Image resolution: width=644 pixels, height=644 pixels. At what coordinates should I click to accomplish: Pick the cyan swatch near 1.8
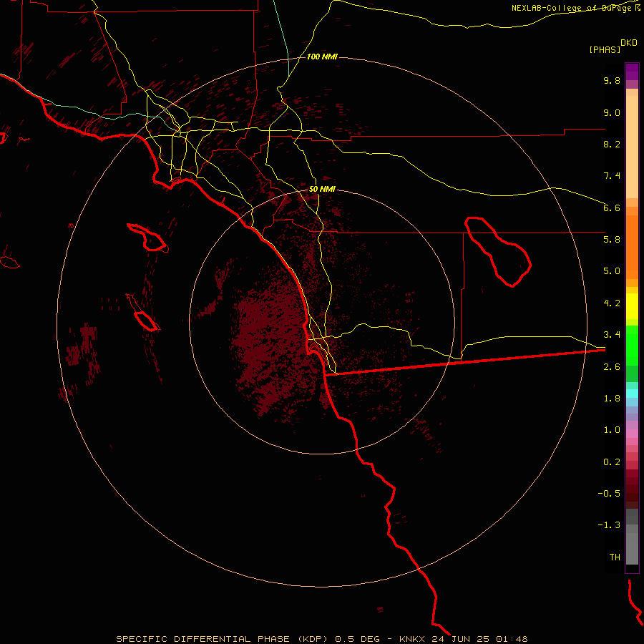[632, 394]
